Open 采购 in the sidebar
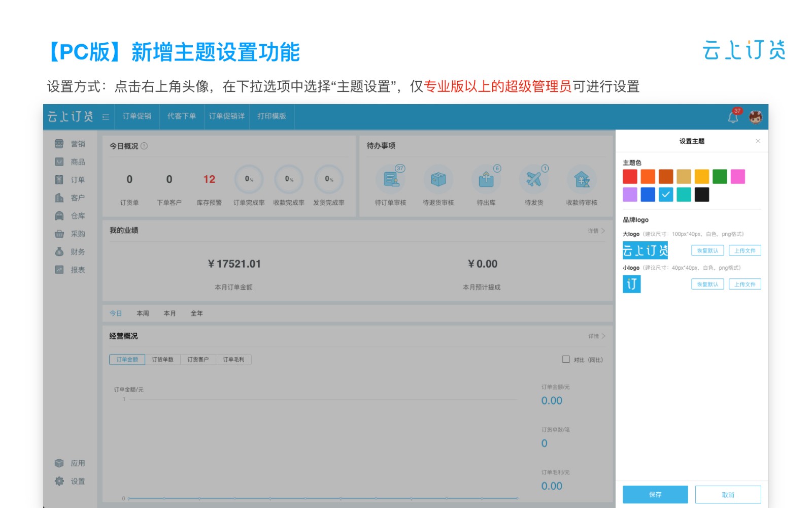 70,234
